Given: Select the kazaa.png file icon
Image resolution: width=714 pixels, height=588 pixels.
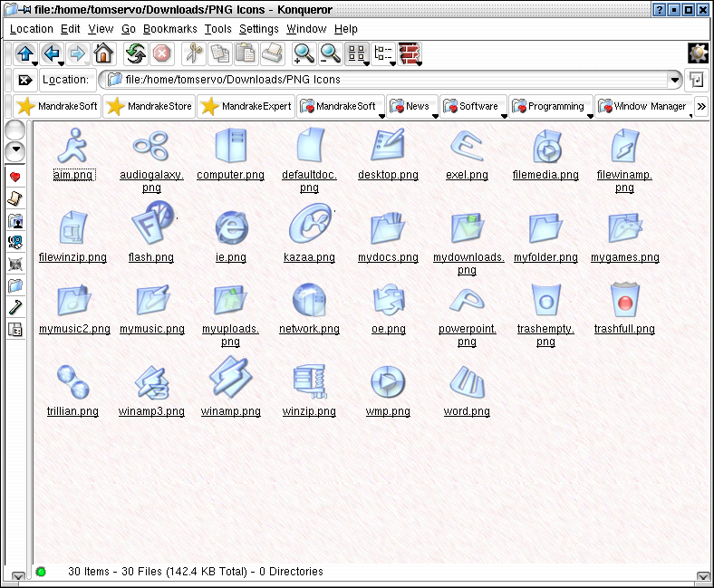Looking at the screenshot, I should 310,224.
